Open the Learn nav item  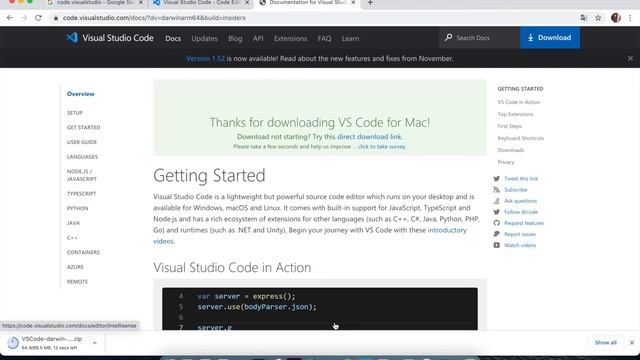click(x=350, y=38)
